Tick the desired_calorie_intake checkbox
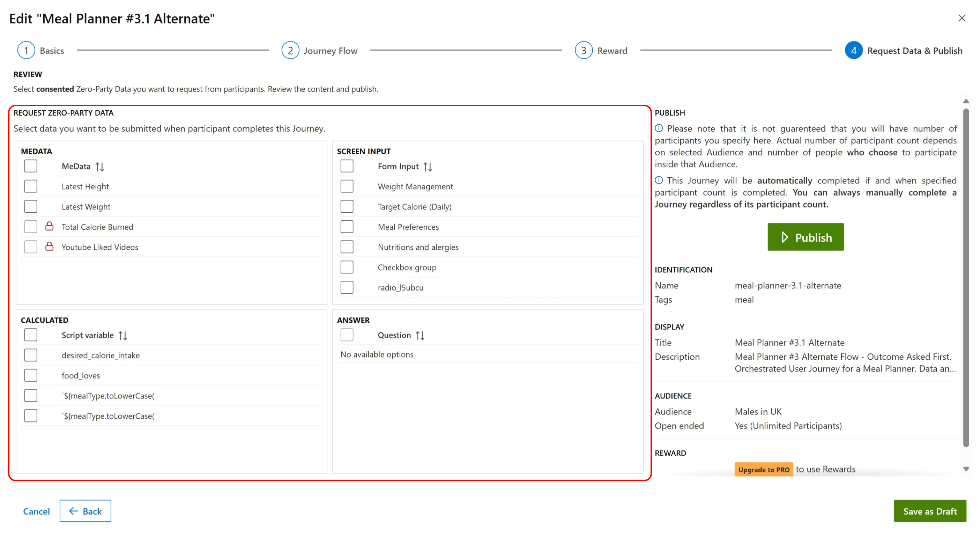Screen dimensions: 980x535 point(31,355)
